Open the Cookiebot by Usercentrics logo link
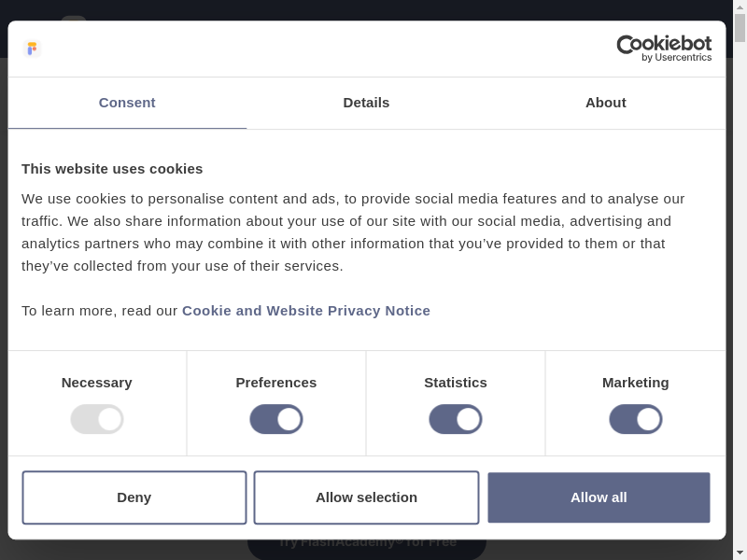 click(664, 49)
